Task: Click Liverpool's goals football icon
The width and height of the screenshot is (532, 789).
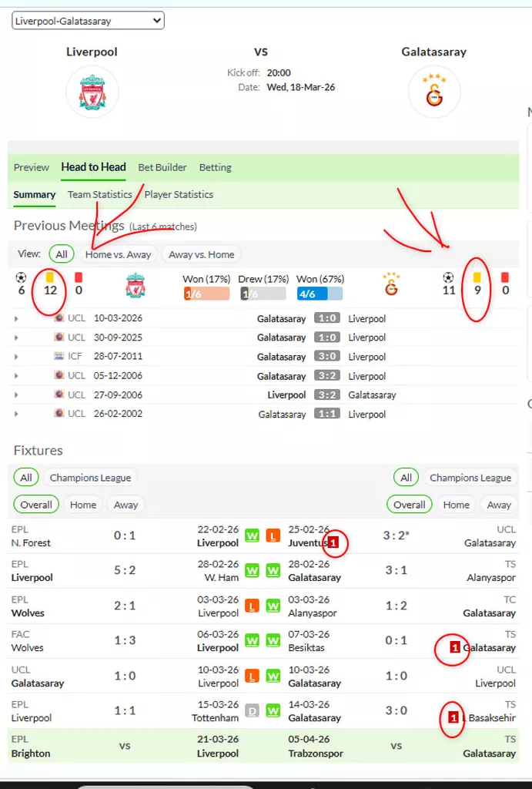Action: (21, 277)
